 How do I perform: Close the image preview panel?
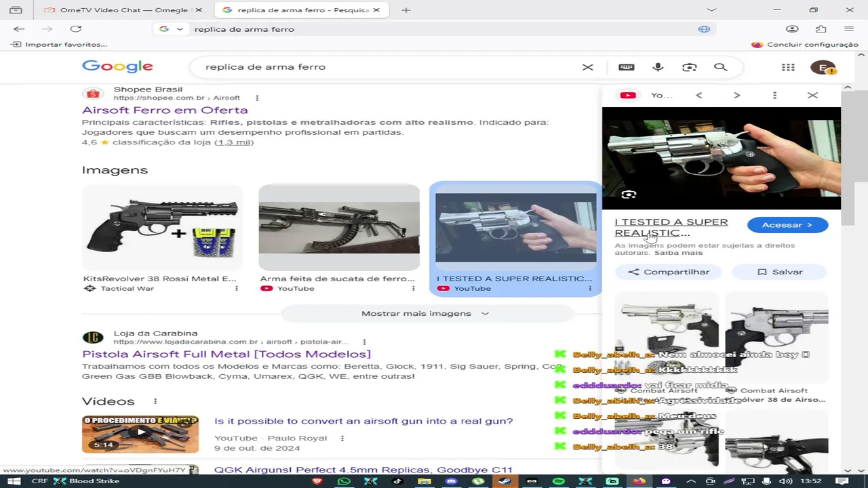[812, 96]
